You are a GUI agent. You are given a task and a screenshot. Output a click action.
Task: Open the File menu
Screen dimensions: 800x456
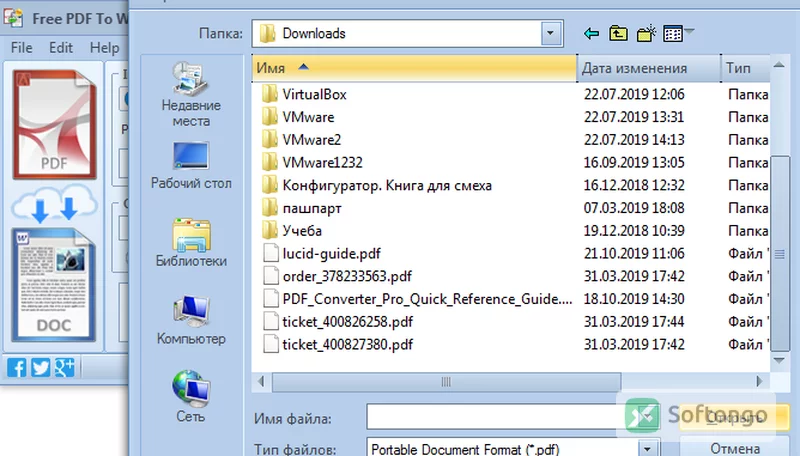point(21,48)
